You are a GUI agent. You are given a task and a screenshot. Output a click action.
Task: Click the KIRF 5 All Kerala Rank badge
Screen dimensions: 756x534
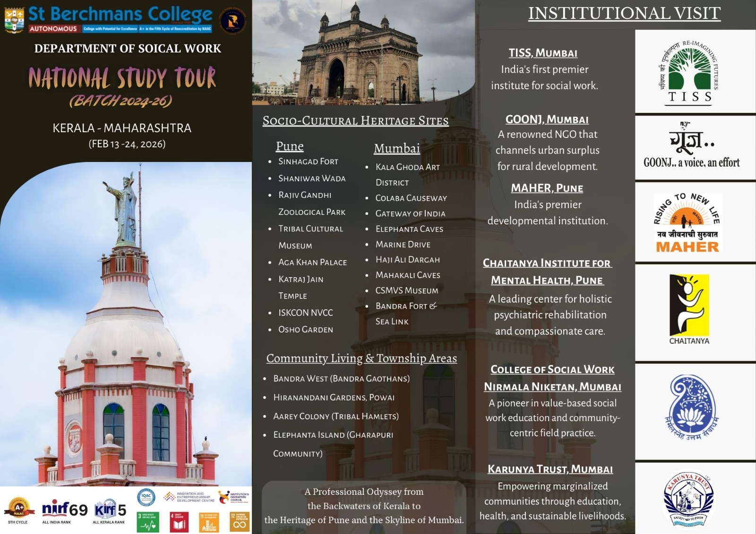pyautogui.click(x=110, y=512)
